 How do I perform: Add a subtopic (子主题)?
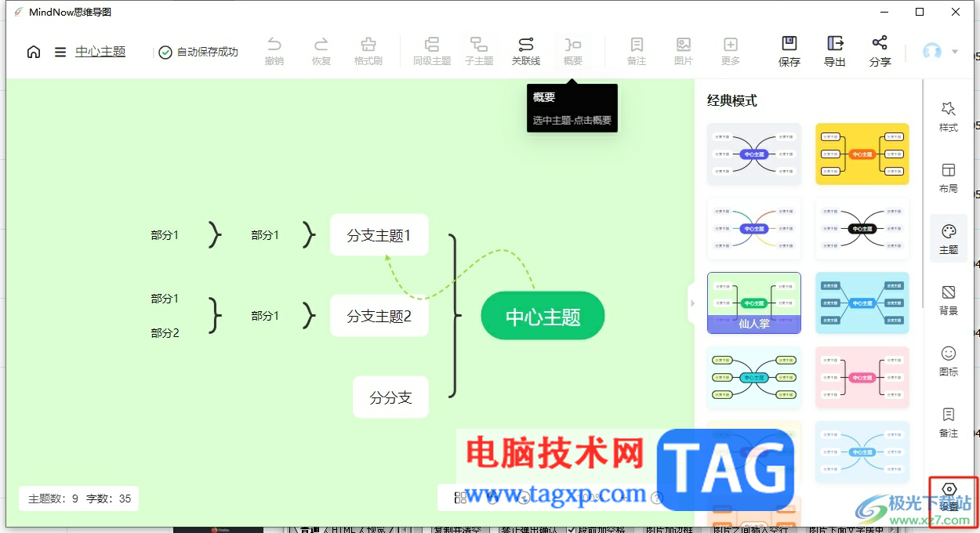(x=479, y=52)
